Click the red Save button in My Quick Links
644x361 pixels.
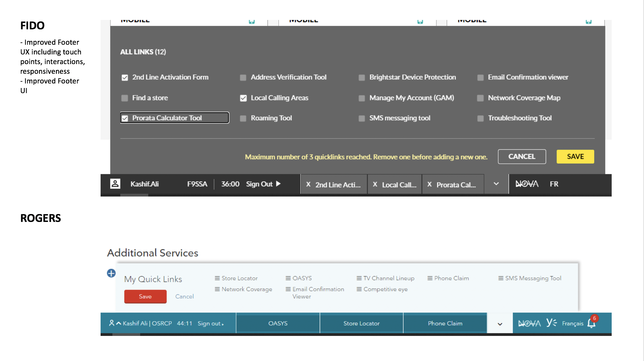click(x=145, y=297)
